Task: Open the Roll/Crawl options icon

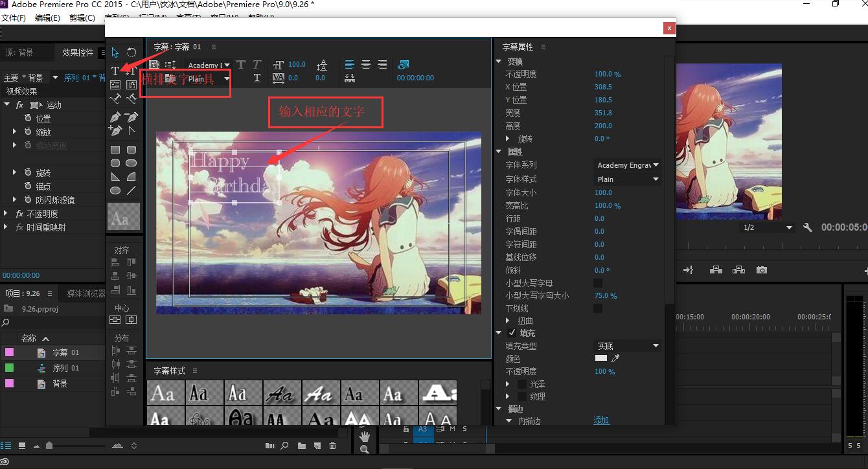Action: coord(170,65)
